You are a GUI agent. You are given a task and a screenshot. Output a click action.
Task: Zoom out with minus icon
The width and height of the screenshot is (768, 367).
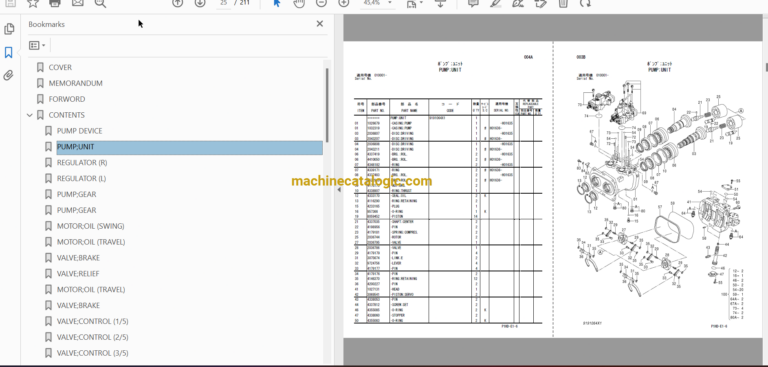pyautogui.click(x=321, y=3)
